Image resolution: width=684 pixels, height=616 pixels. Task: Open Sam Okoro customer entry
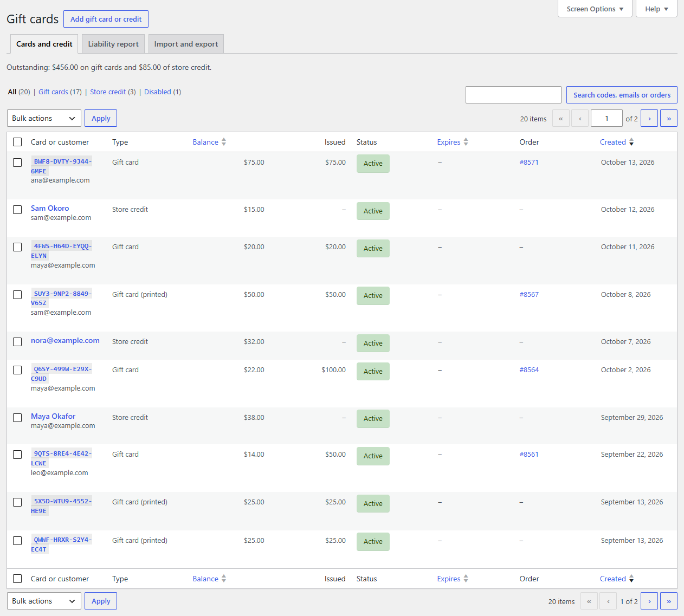point(50,208)
